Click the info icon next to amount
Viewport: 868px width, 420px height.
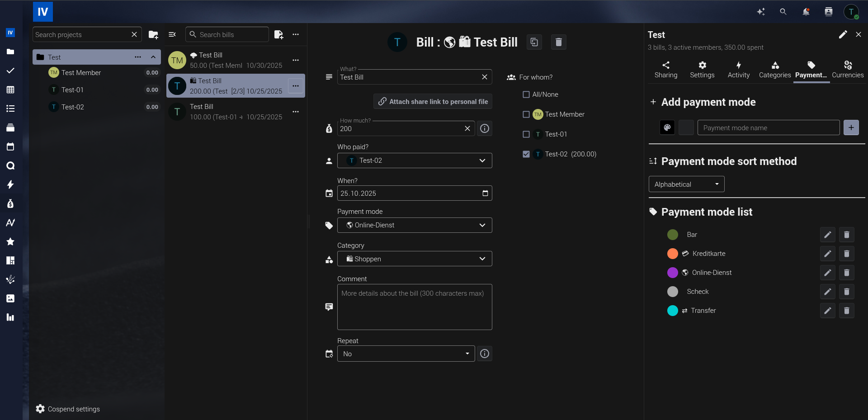pos(484,128)
